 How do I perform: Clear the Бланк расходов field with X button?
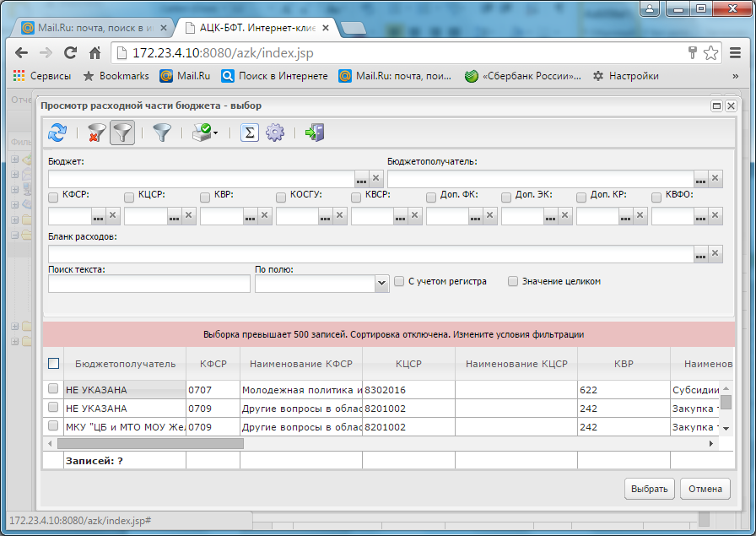pos(715,254)
